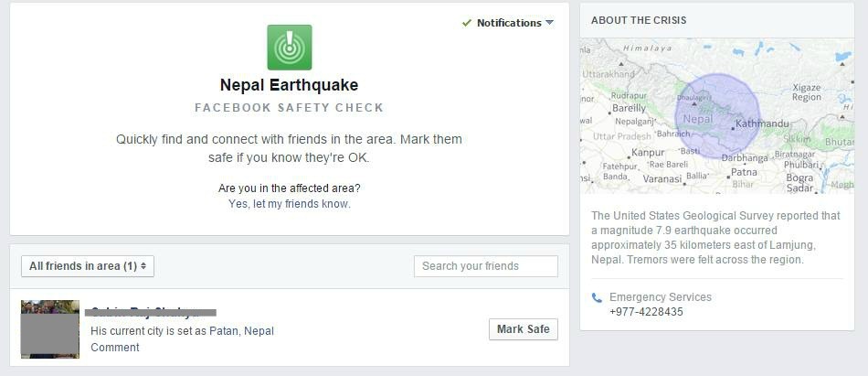Screen dimensions: 868x376
Task: Click the green Safety Check icon
Action: tap(289, 48)
